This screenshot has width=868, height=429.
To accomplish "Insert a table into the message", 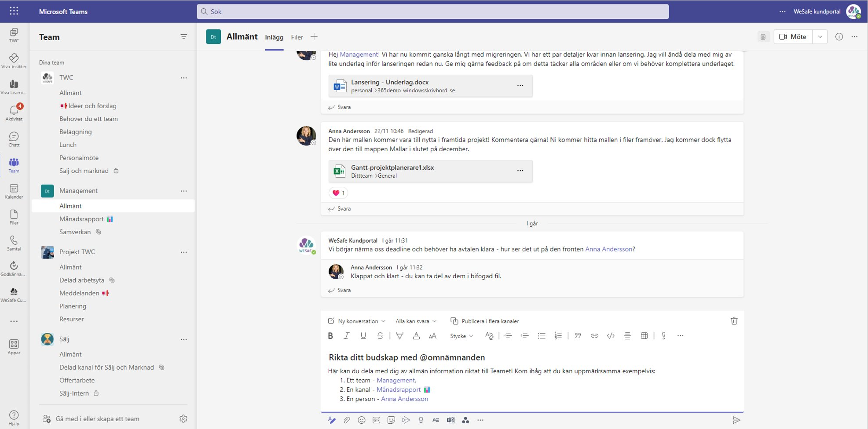I will [x=644, y=336].
